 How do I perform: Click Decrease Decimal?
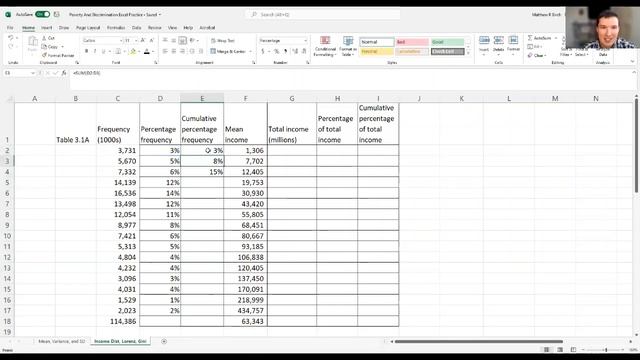coord(304,51)
